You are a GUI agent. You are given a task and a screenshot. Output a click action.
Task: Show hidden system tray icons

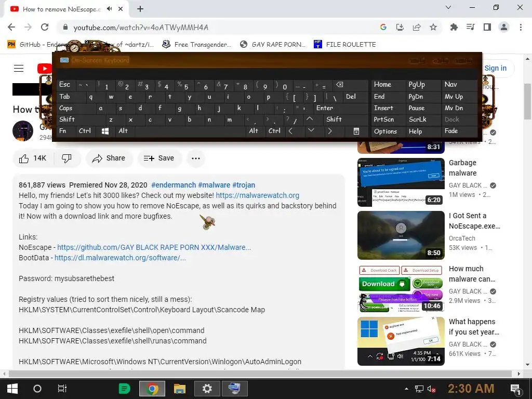(406, 389)
